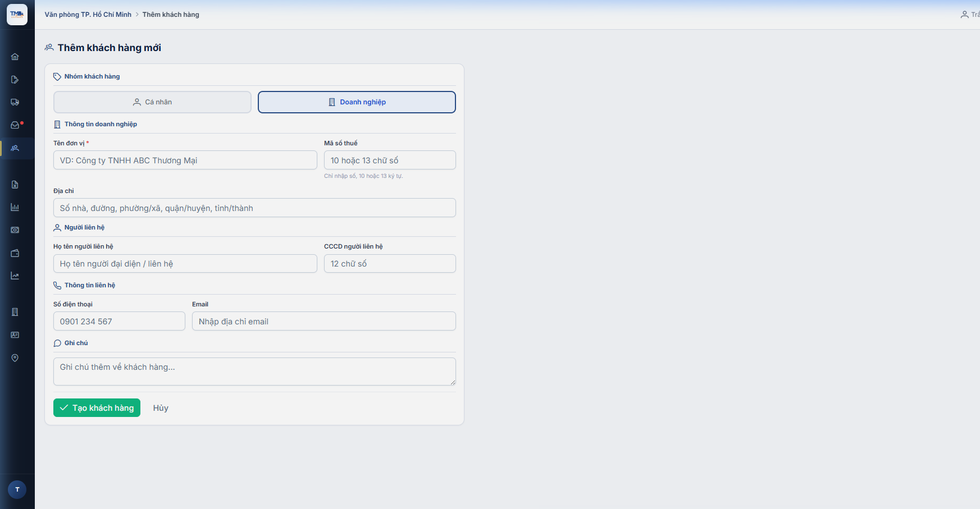This screenshot has width=980, height=509.
Task: Focus the CCCD người liên hệ field
Action: (x=390, y=264)
